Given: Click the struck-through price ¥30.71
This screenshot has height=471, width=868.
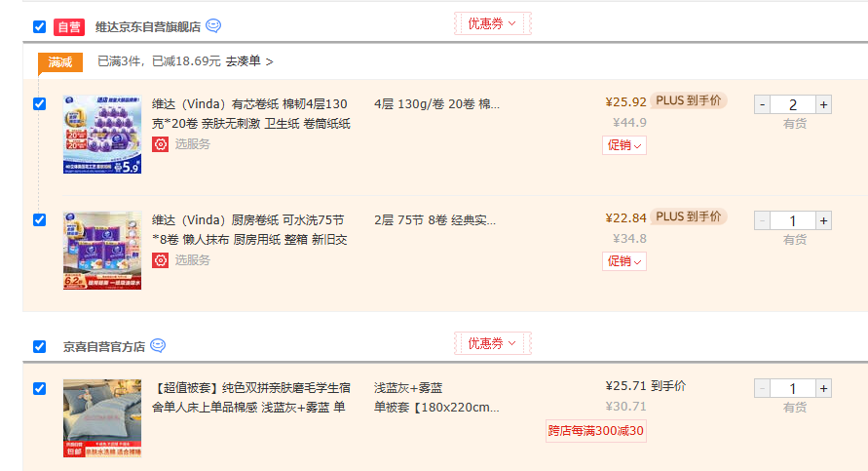Looking at the screenshot, I should click(x=625, y=407).
